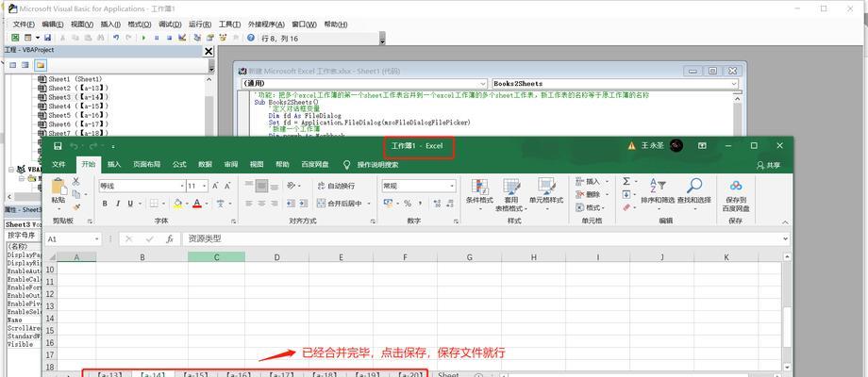Open Project Explorer icon in VBA toolbar
The height and width of the screenshot is (377, 868).
click(x=197, y=38)
